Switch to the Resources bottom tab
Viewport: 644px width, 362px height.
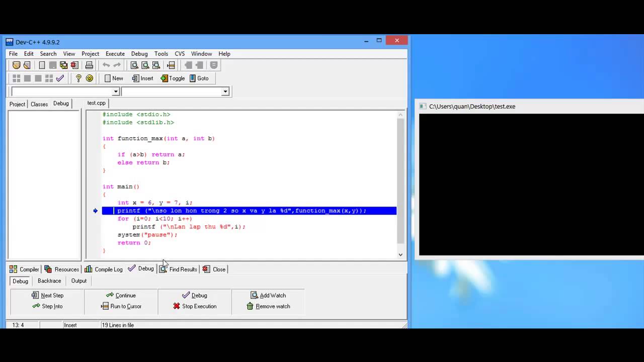pos(61,269)
